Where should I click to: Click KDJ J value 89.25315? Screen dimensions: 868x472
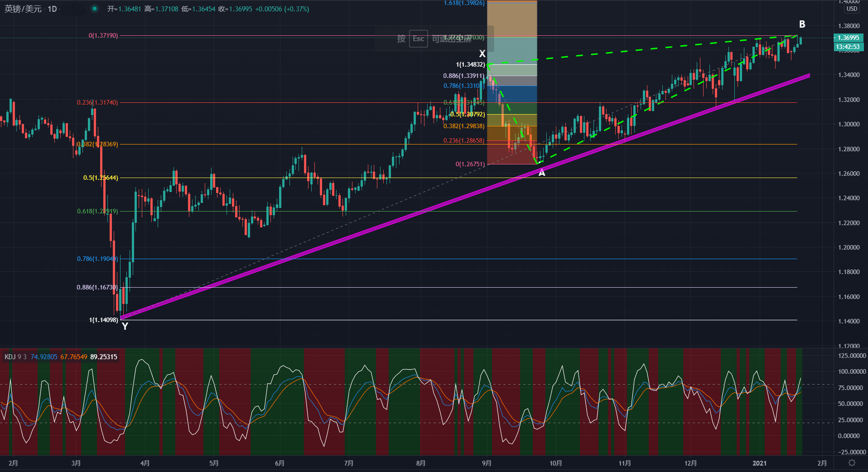pos(104,357)
